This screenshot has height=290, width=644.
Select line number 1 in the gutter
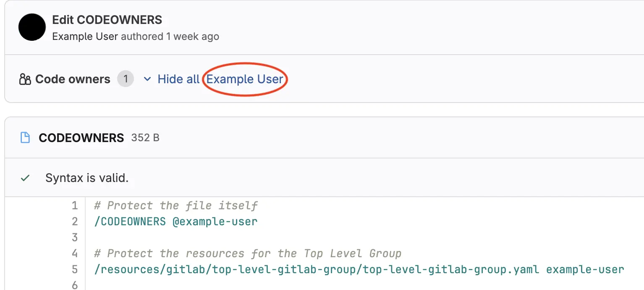coord(75,206)
